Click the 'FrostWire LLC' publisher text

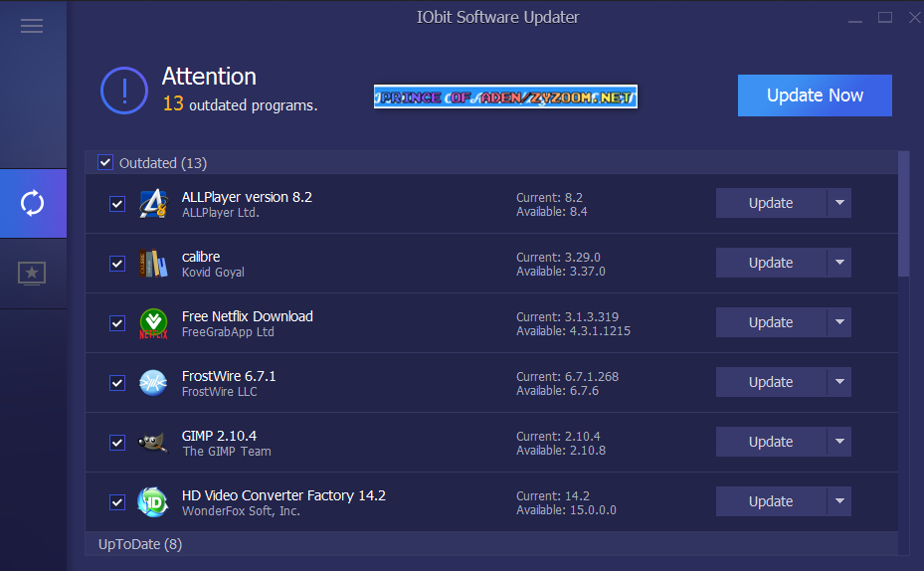pyautogui.click(x=219, y=391)
